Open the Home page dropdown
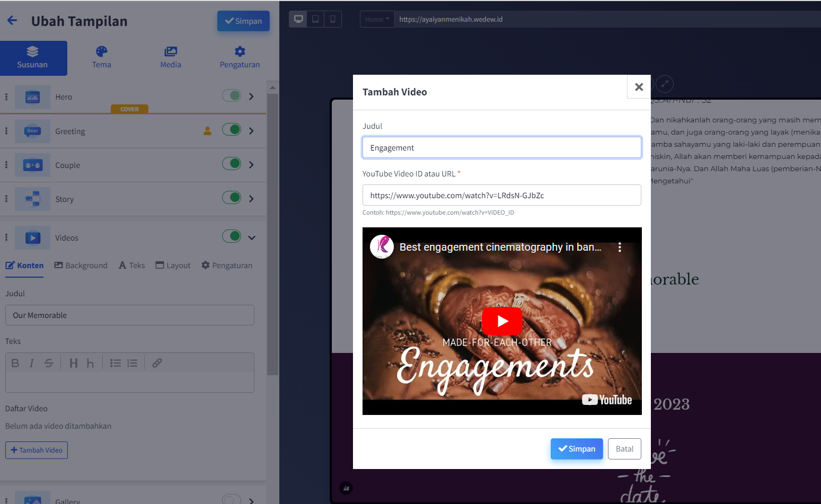This screenshot has width=821, height=504. click(377, 19)
